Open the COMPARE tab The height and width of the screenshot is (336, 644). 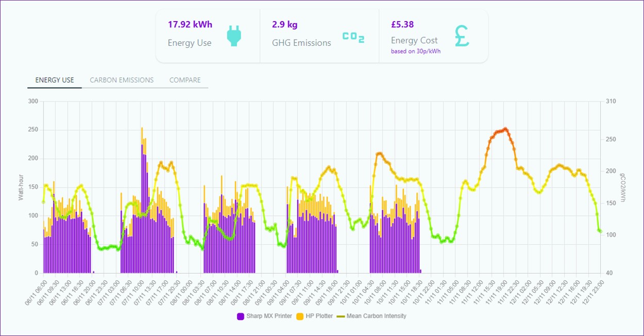tap(185, 80)
